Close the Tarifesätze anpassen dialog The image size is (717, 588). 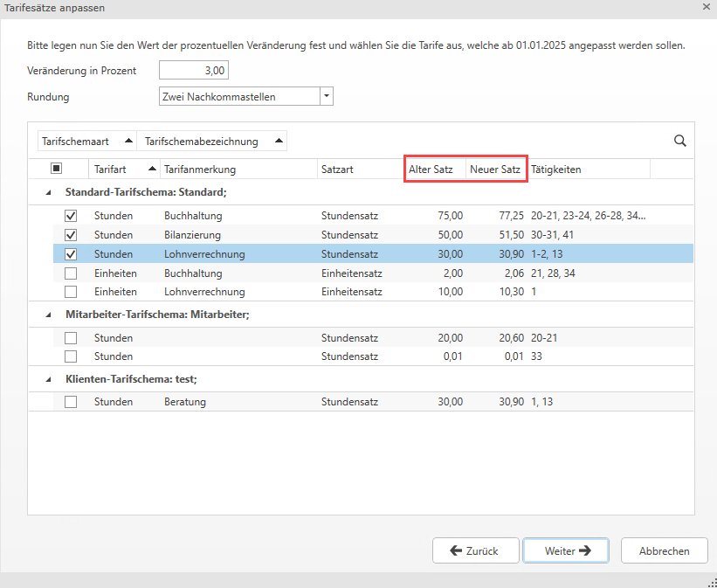706,6
